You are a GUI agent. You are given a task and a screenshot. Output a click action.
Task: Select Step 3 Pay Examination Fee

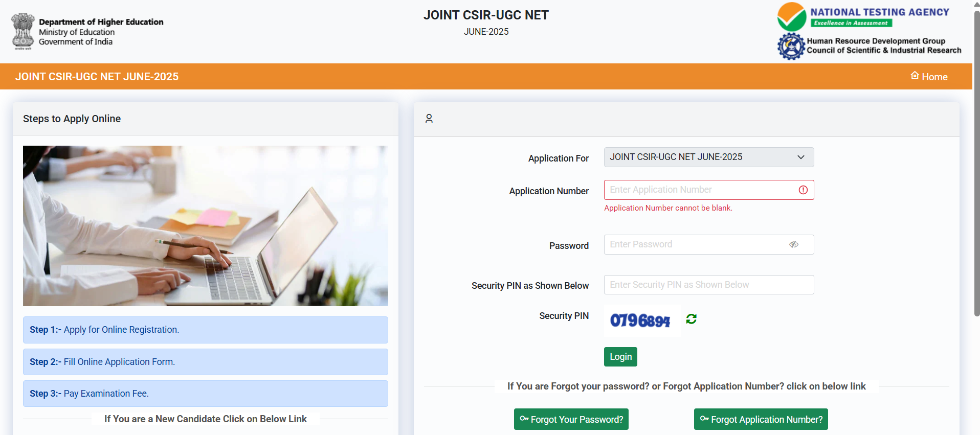206,394
